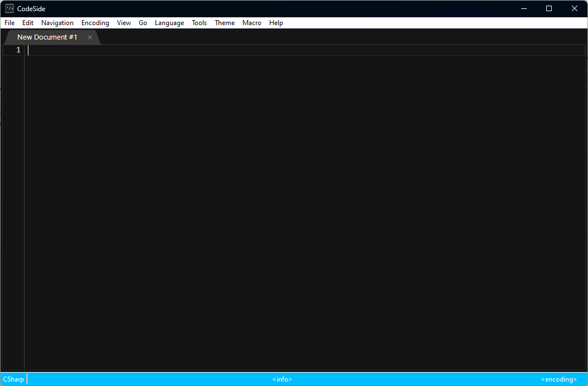The height and width of the screenshot is (386, 588).
Task: Open the Encoding menu
Action: (95, 23)
